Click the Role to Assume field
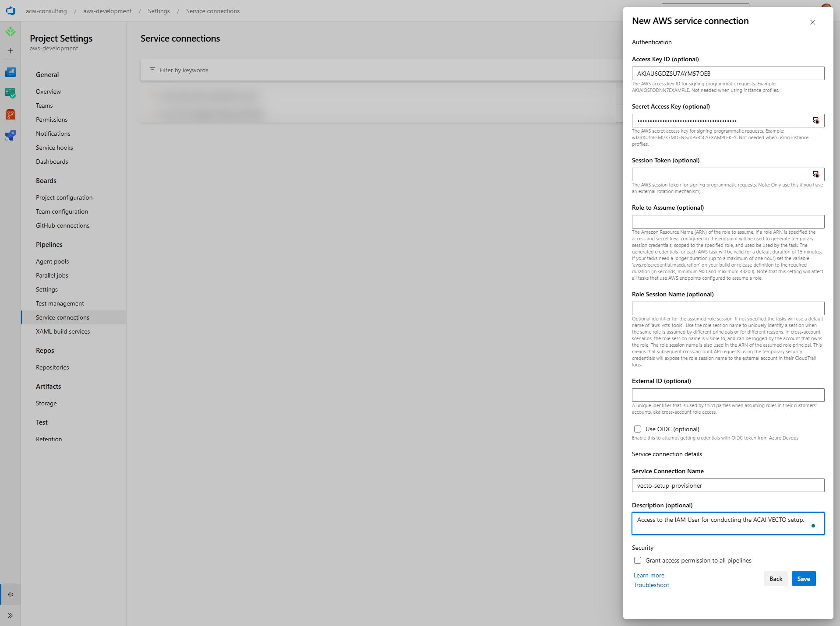The height and width of the screenshot is (626, 840). (728, 222)
